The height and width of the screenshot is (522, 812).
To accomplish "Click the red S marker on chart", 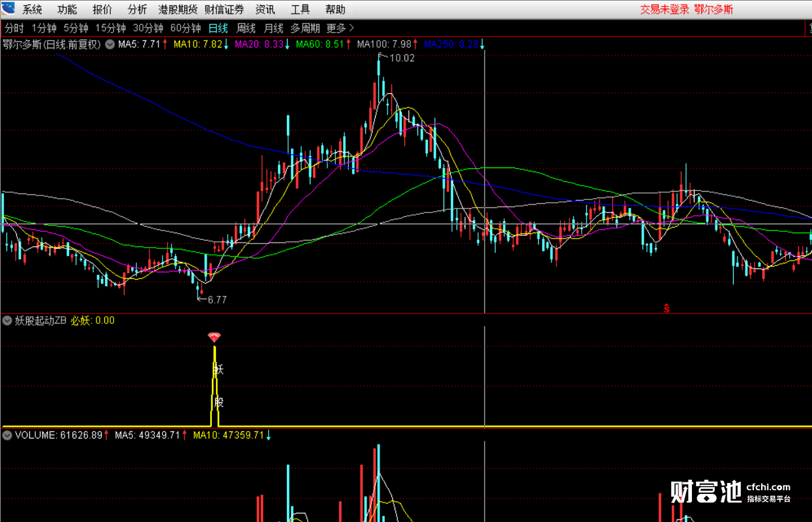I will (667, 308).
